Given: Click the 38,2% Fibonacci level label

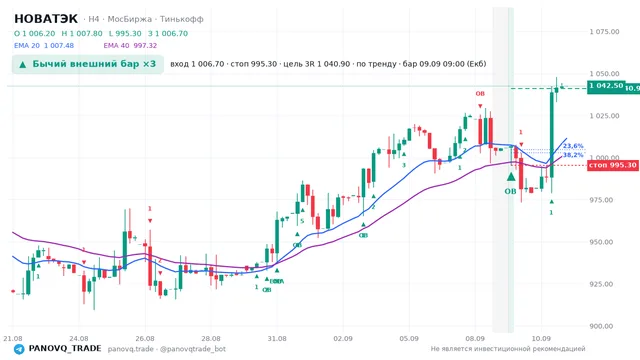Looking at the screenshot, I should pos(573,155).
